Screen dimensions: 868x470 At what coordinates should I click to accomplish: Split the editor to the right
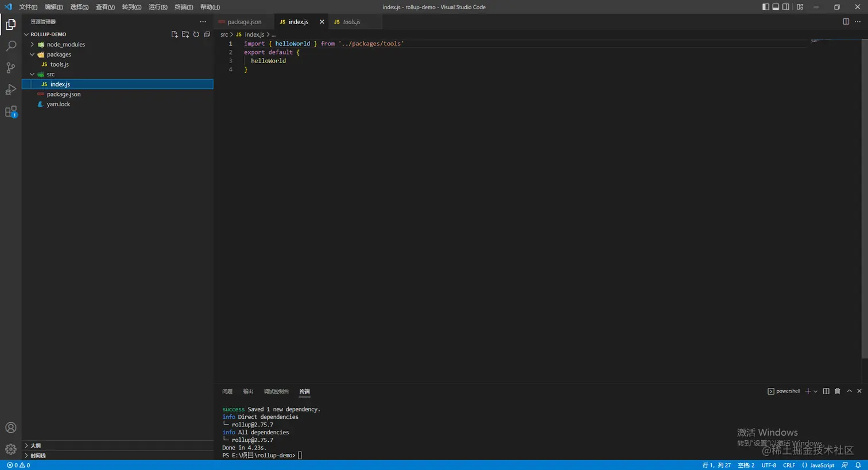coord(846,22)
